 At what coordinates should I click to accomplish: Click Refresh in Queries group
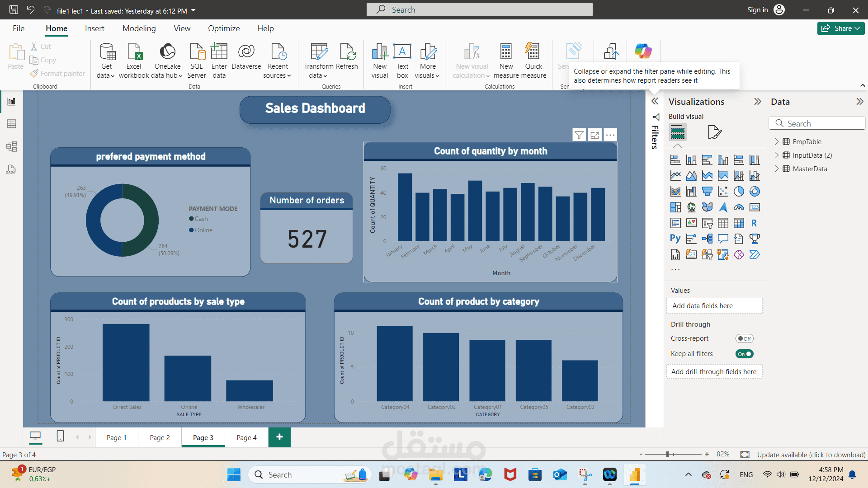click(347, 56)
